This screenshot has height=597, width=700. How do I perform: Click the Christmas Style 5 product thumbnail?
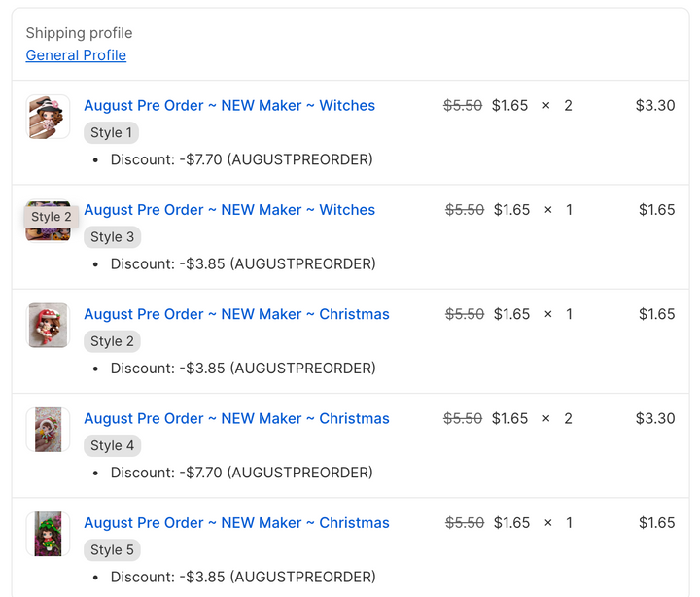48,534
